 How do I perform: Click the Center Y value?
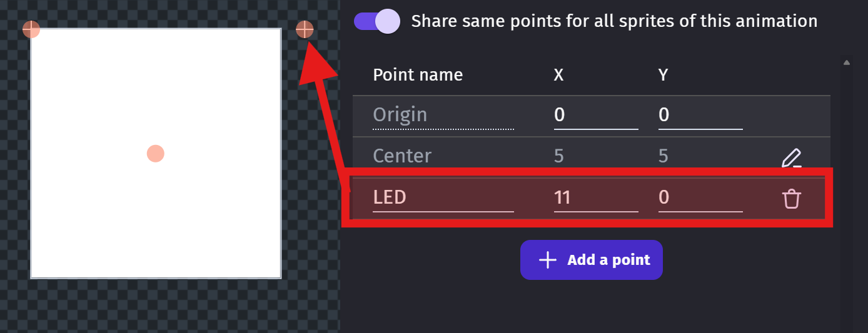(x=664, y=156)
